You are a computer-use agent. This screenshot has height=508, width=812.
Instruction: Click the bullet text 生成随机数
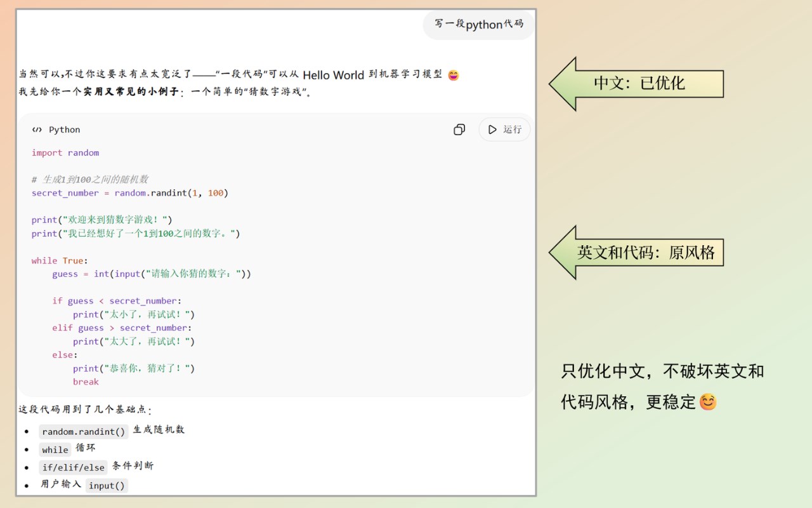coord(159,430)
